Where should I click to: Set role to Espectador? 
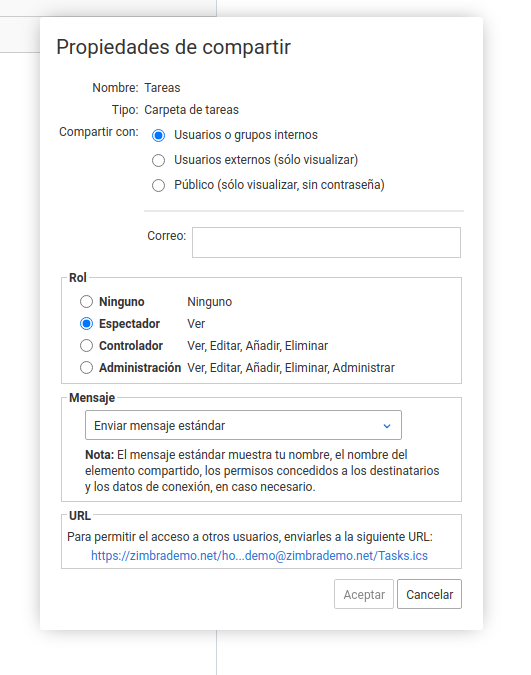[87, 323]
